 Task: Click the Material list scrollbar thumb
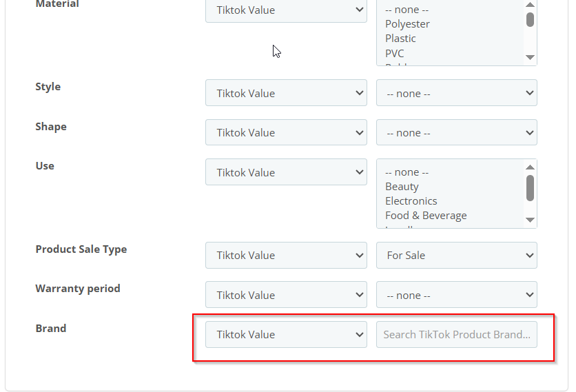click(530, 19)
